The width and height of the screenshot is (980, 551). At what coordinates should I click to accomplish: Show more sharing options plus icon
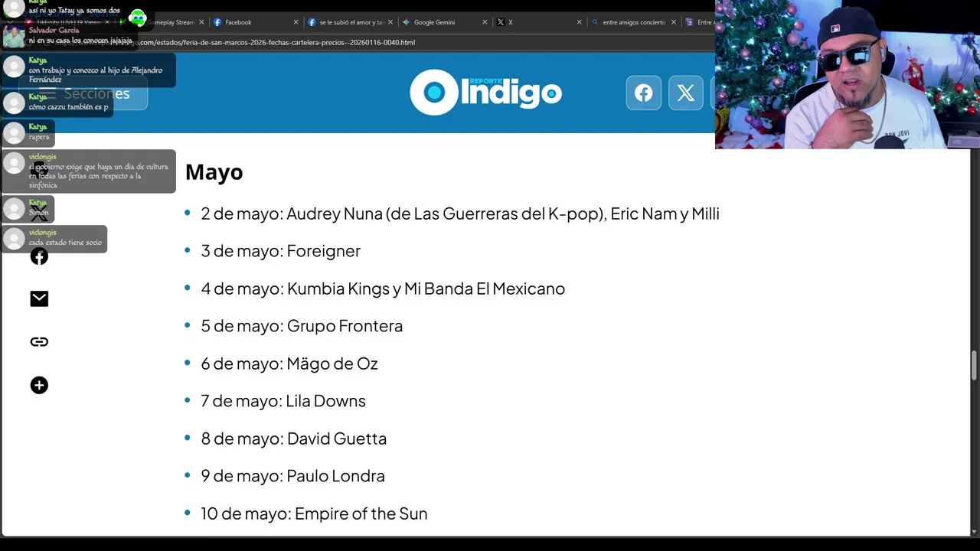pyautogui.click(x=39, y=385)
